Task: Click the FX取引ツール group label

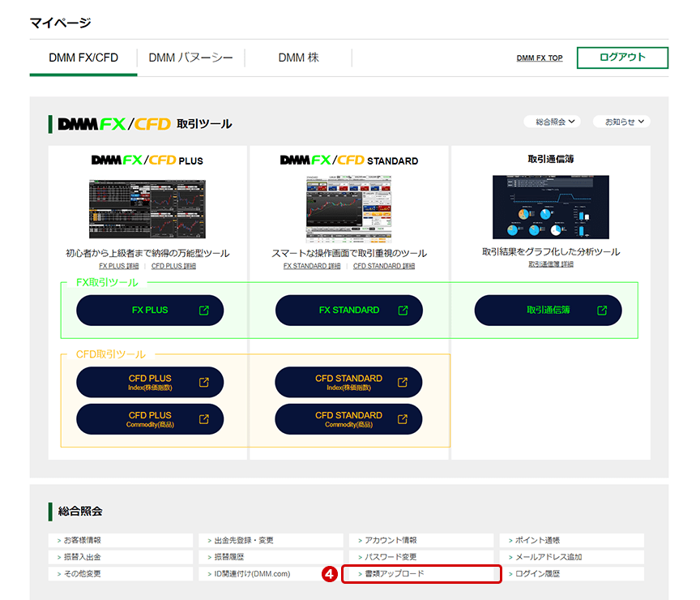Action: [107, 282]
